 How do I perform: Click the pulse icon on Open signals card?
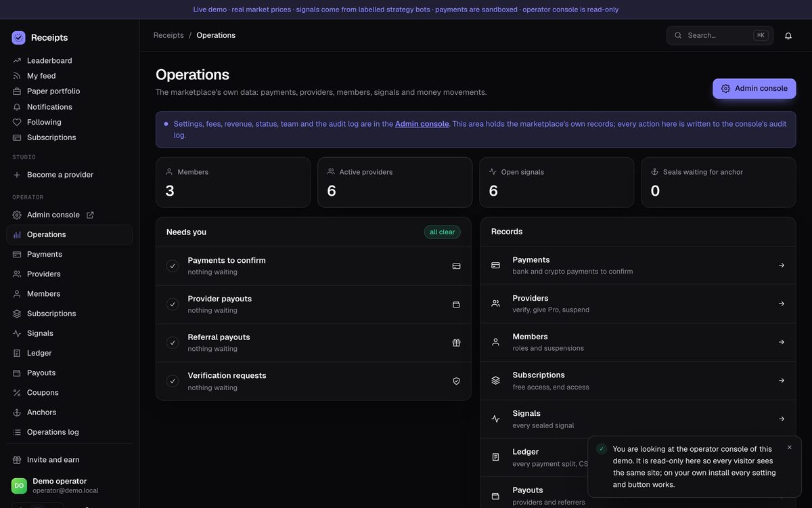click(x=493, y=172)
